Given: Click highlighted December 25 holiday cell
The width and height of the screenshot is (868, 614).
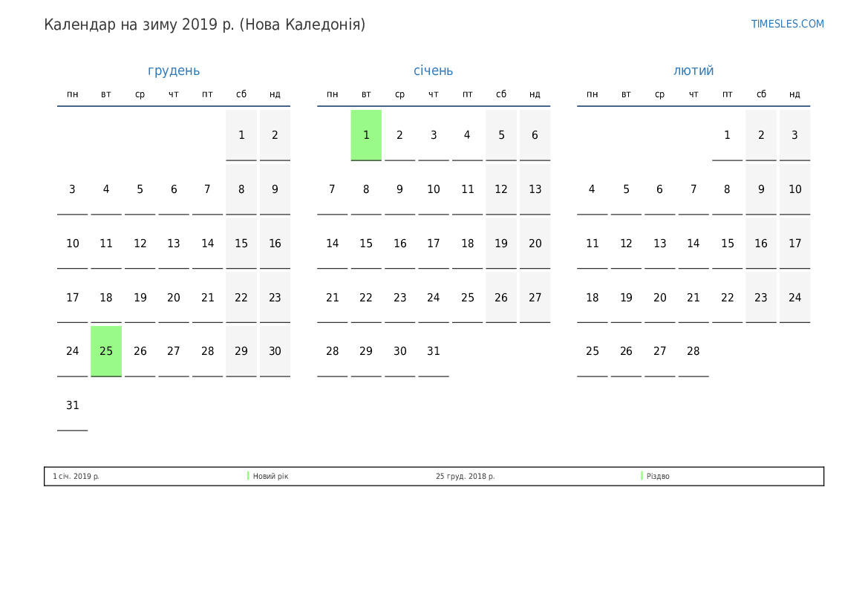Looking at the screenshot, I should pyautogui.click(x=106, y=351).
